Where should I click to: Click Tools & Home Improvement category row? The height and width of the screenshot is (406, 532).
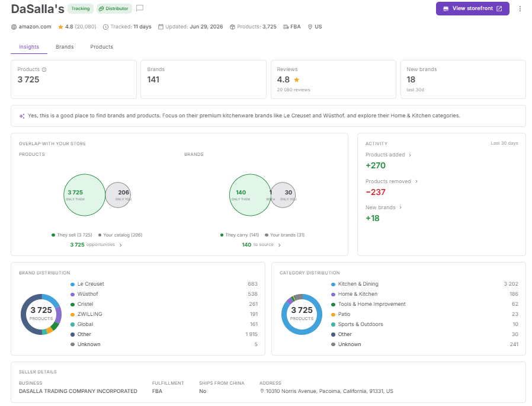coord(424,304)
